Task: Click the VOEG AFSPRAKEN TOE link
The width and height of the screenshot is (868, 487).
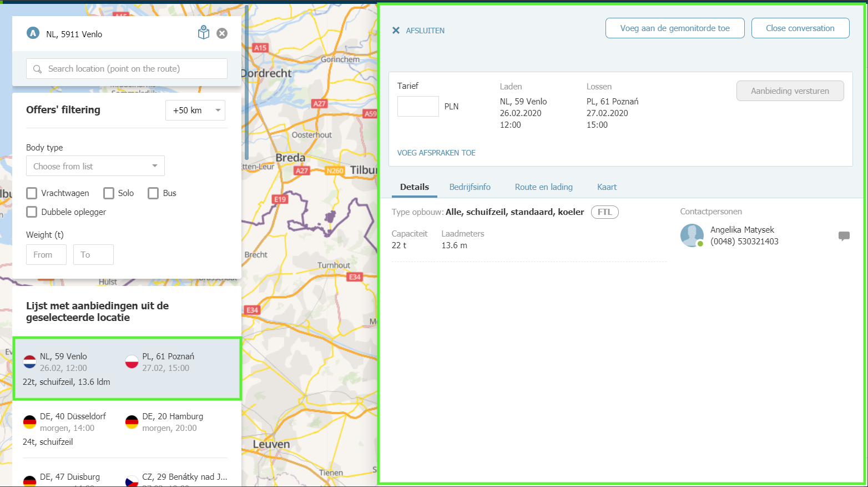Action: point(436,153)
